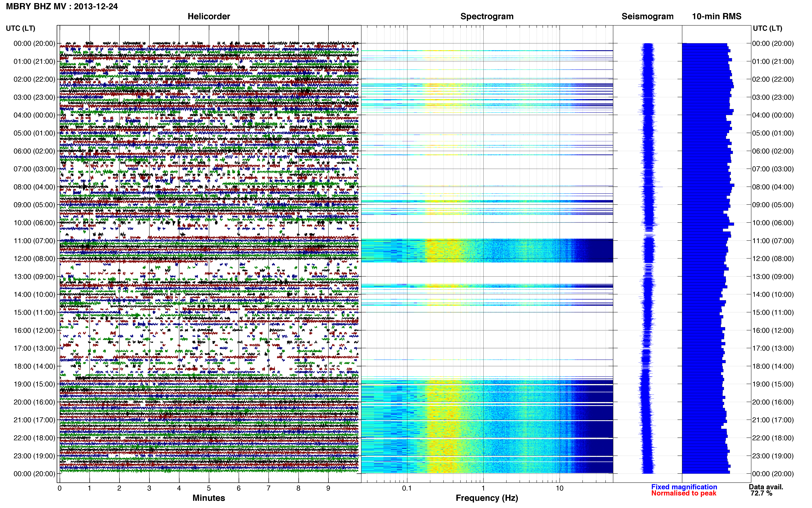
Task: Click the 'Helicorder' panel heading
Action: pos(209,16)
